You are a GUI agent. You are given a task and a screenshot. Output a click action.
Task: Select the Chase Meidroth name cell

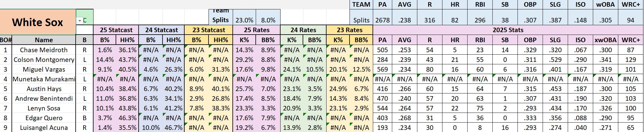[x=44, y=50]
